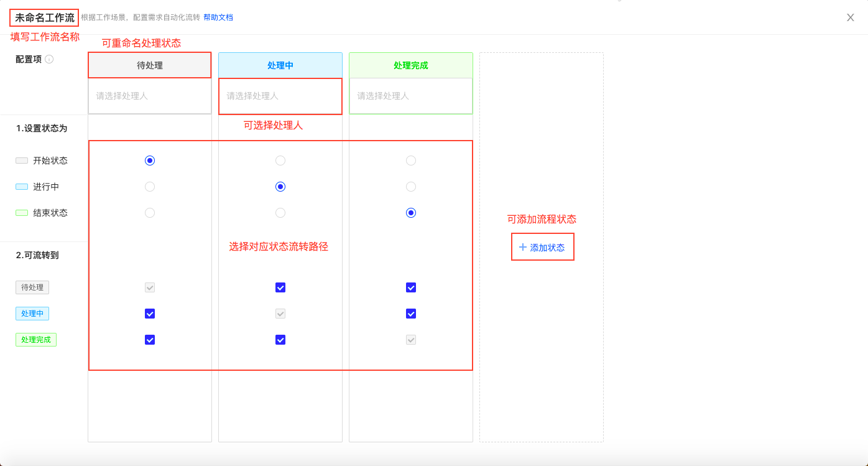The image size is (868, 466).
Task: Select 开始状态 radio in 处理完成 column
Action: click(x=411, y=161)
